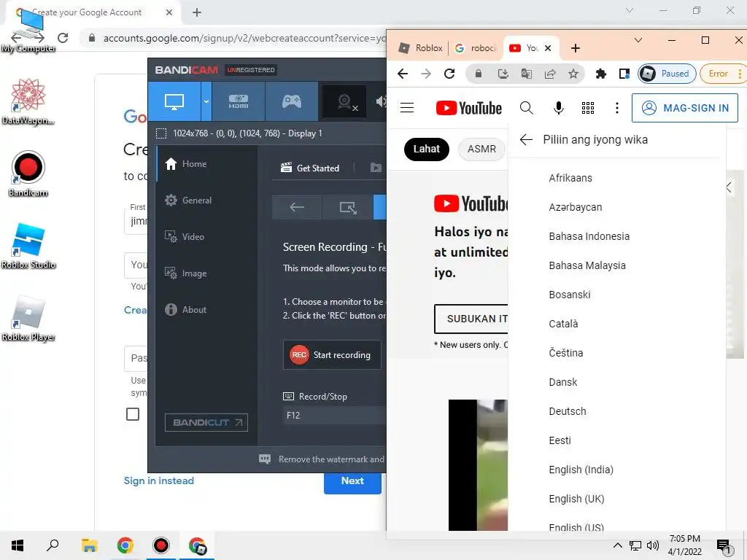Click the video thumbnail on YouTube
Viewport: 747px width, 560px height.
[x=478, y=464]
